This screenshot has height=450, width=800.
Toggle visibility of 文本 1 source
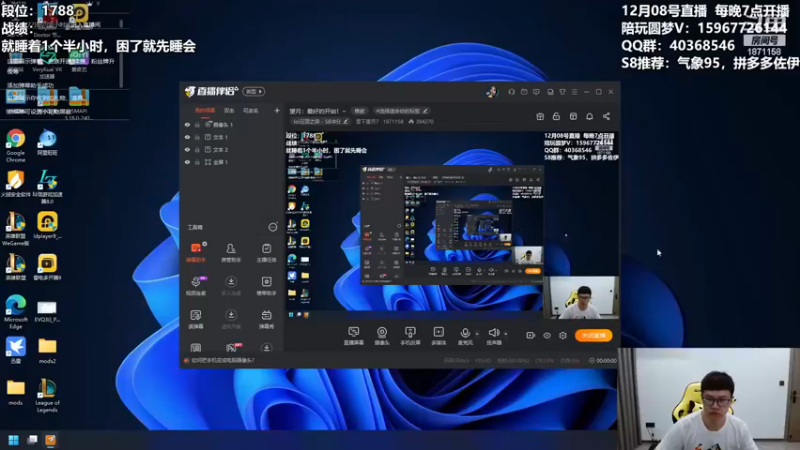pos(187,137)
